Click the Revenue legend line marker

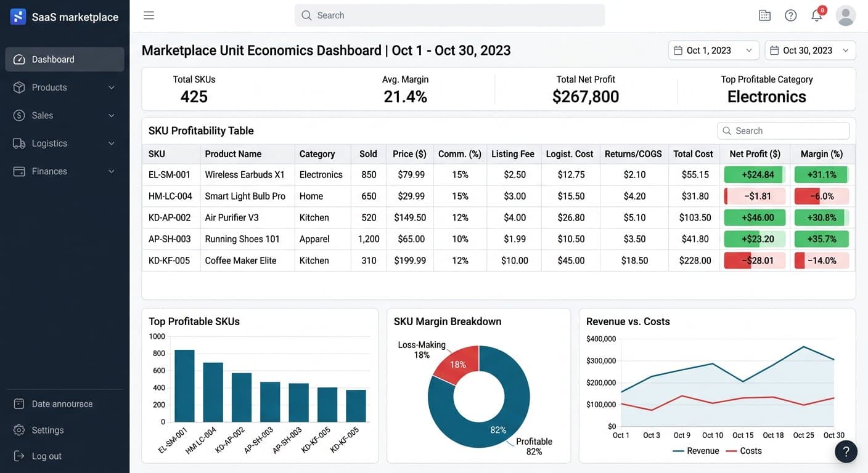tap(678, 451)
